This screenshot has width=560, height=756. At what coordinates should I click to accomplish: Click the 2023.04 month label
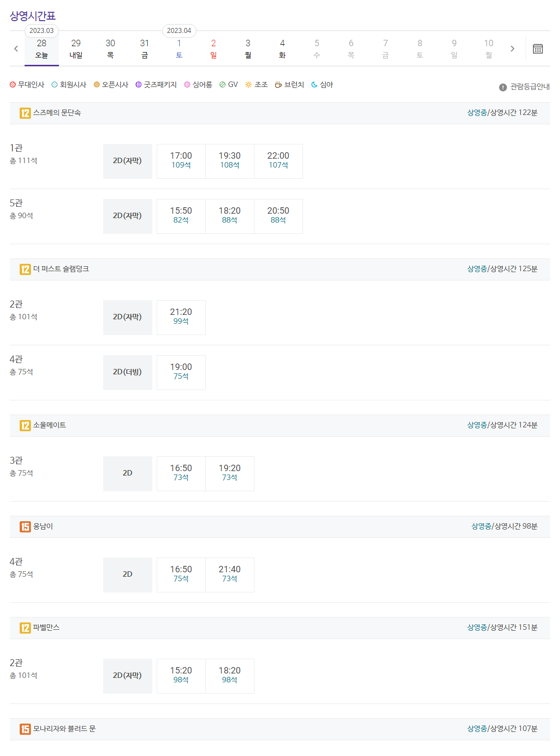click(x=179, y=30)
